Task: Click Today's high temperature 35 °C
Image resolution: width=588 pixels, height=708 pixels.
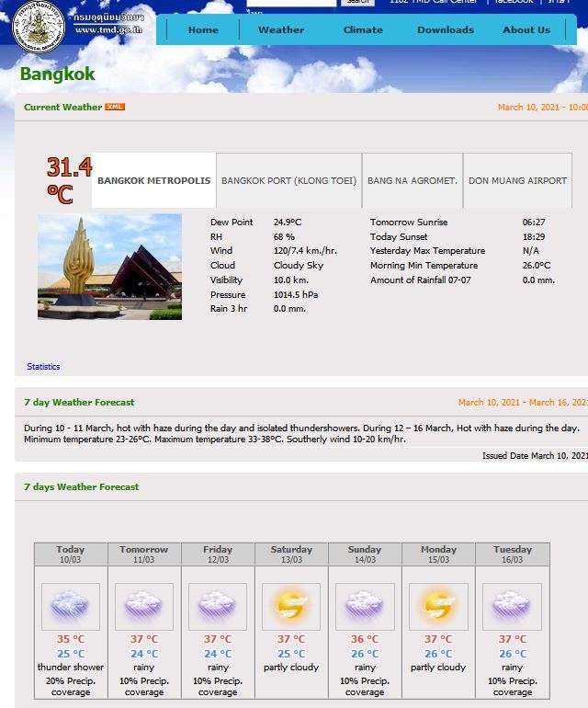Action: [x=71, y=639]
